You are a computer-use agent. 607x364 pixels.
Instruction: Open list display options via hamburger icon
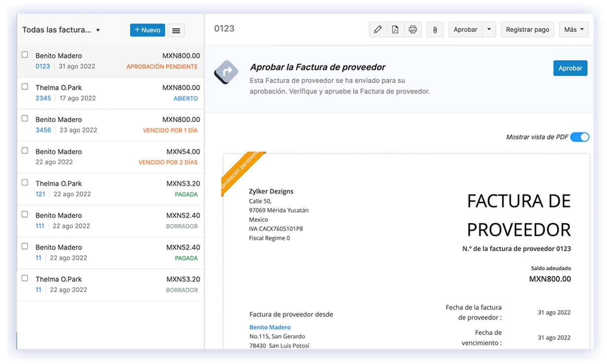point(176,30)
